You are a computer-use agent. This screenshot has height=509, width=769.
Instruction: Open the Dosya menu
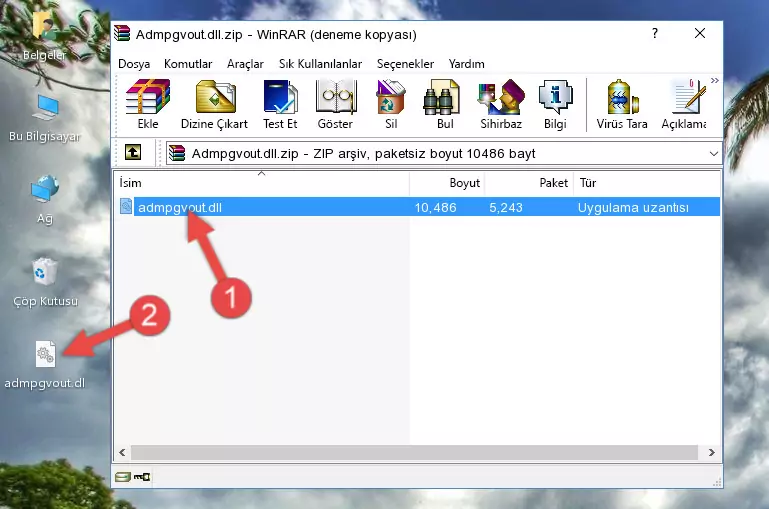134,64
